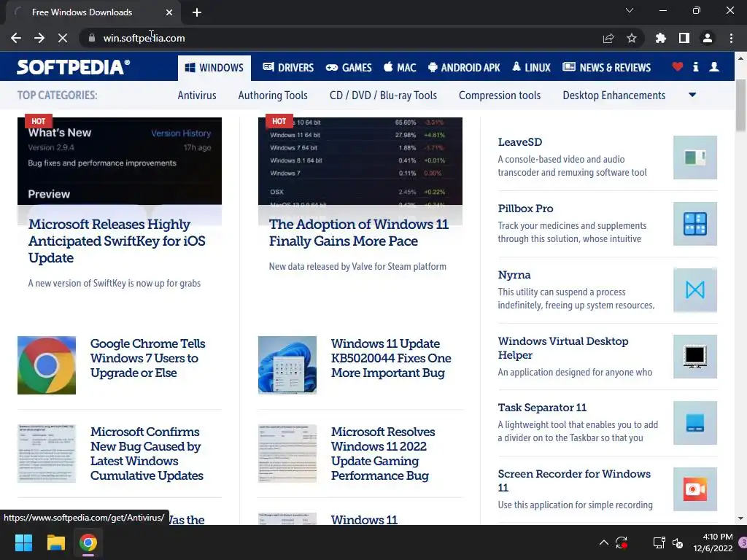Click the browser forward arrow
The height and width of the screenshot is (560, 747).
[x=39, y=38]
